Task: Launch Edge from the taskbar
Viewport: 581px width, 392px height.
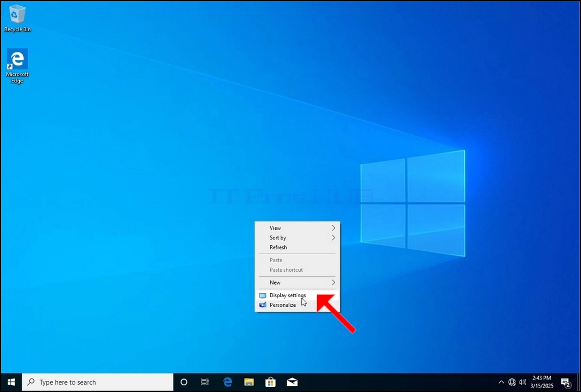Action: (228, 382)
